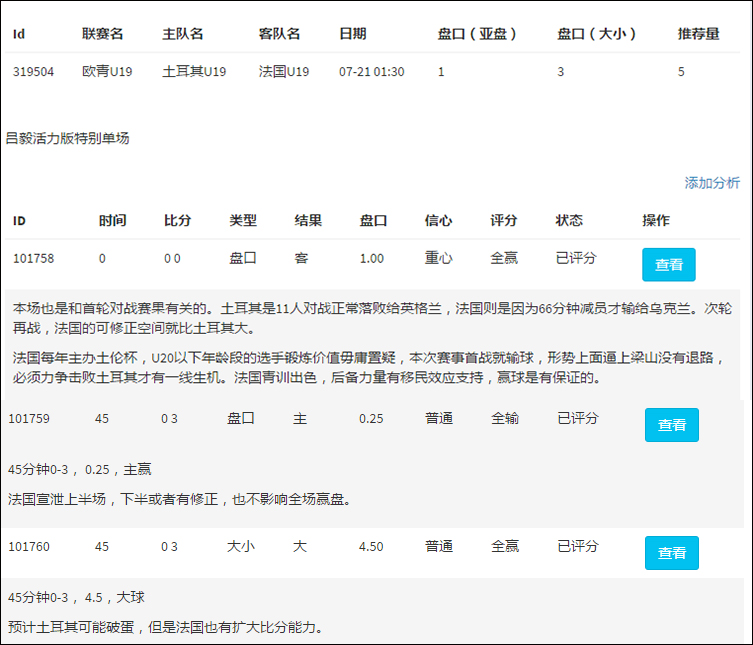Click the 类型 column header
This screenshot has width=753, height=645.
(243, 220)
